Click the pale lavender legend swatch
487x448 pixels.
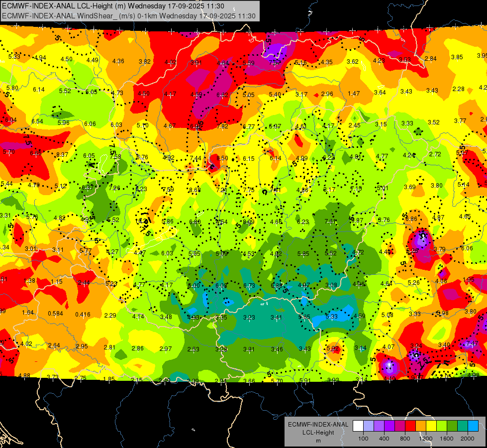point(369,426)
